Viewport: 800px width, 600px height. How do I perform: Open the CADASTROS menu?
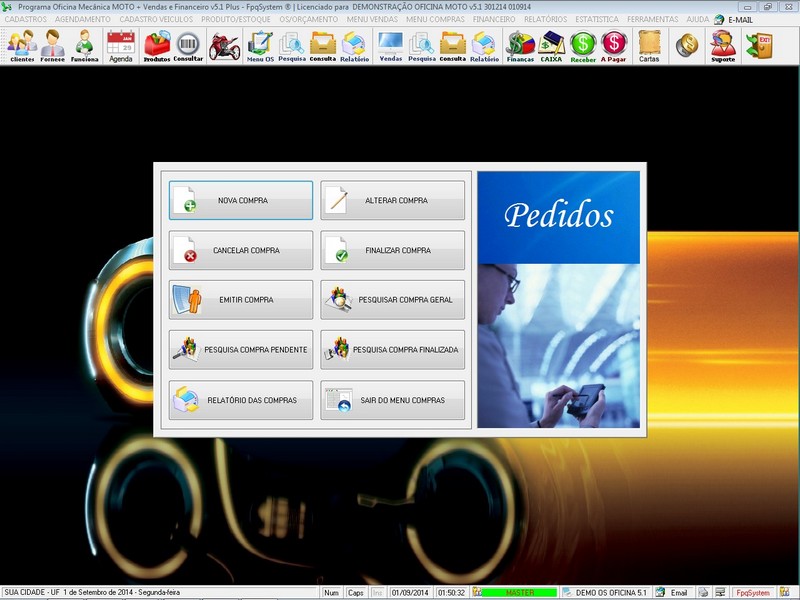click(26, 19)
